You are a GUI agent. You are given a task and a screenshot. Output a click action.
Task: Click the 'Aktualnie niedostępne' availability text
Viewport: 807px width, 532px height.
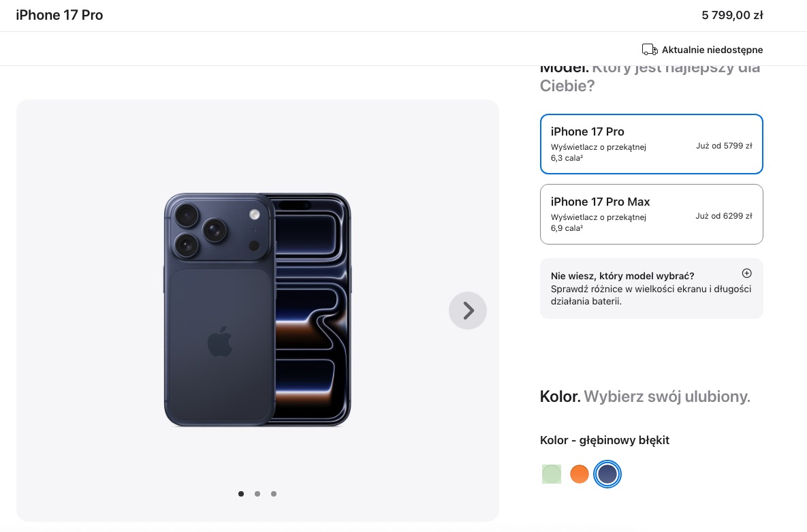tap(712, 50)
